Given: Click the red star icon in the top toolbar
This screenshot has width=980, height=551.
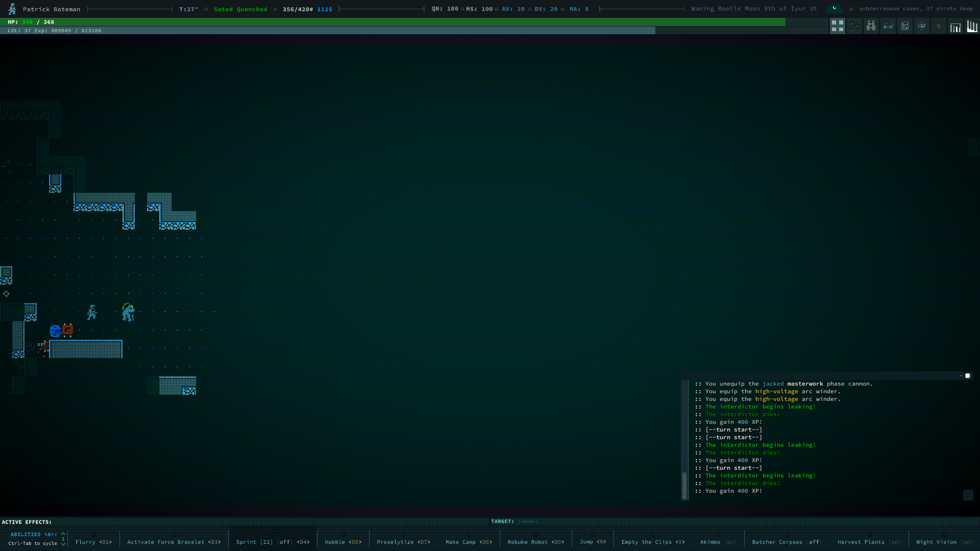Looking at the screenshot, I should tap(938, 26).
